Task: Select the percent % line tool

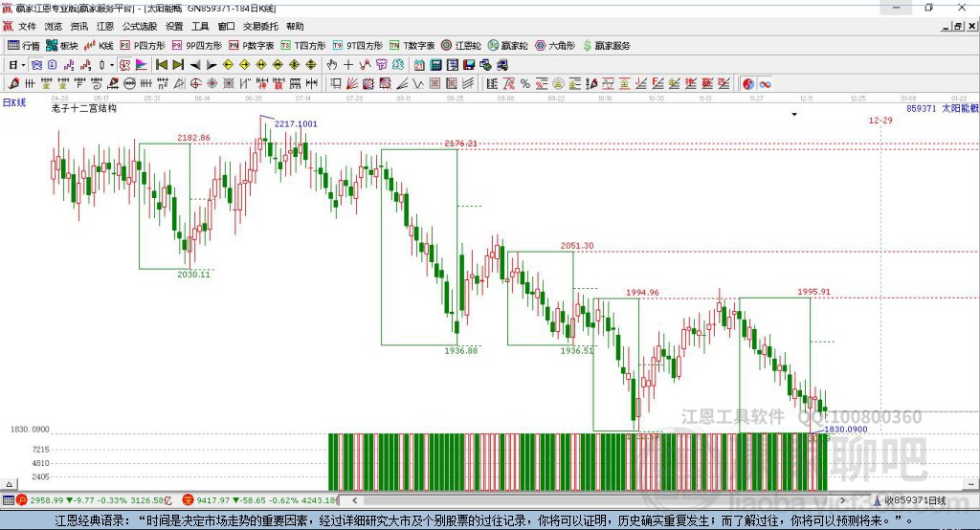Action: 525,84
